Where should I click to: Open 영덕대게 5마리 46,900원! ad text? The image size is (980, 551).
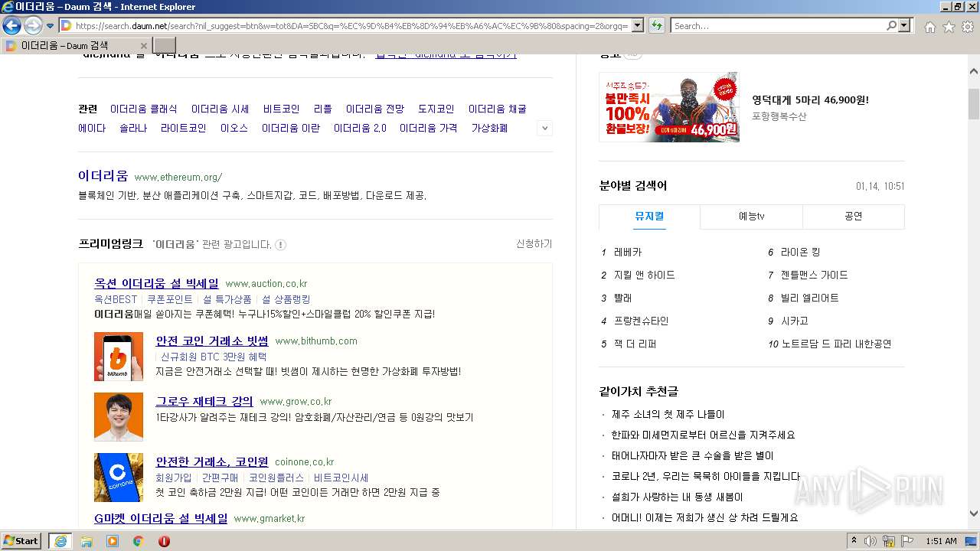(x=810, y=100)
